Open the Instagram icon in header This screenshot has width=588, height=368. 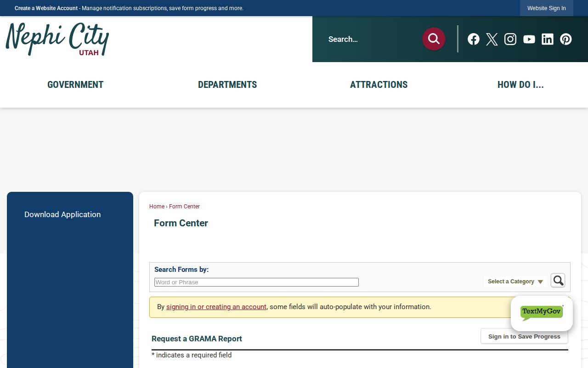tap(510, 39)
